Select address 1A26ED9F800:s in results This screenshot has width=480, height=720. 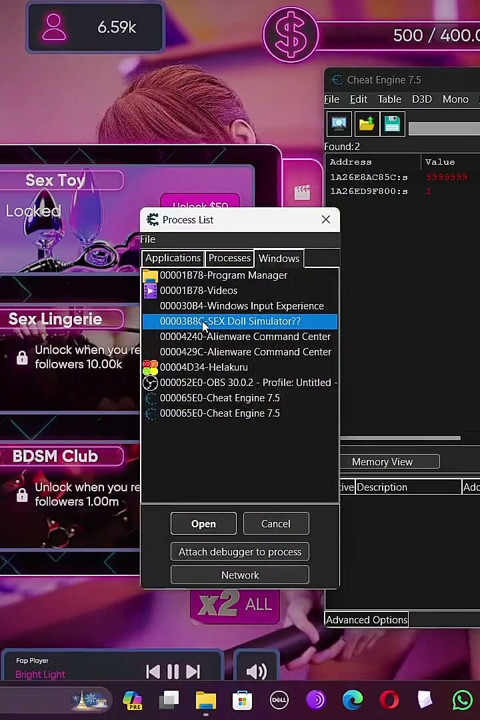[369, 191]
